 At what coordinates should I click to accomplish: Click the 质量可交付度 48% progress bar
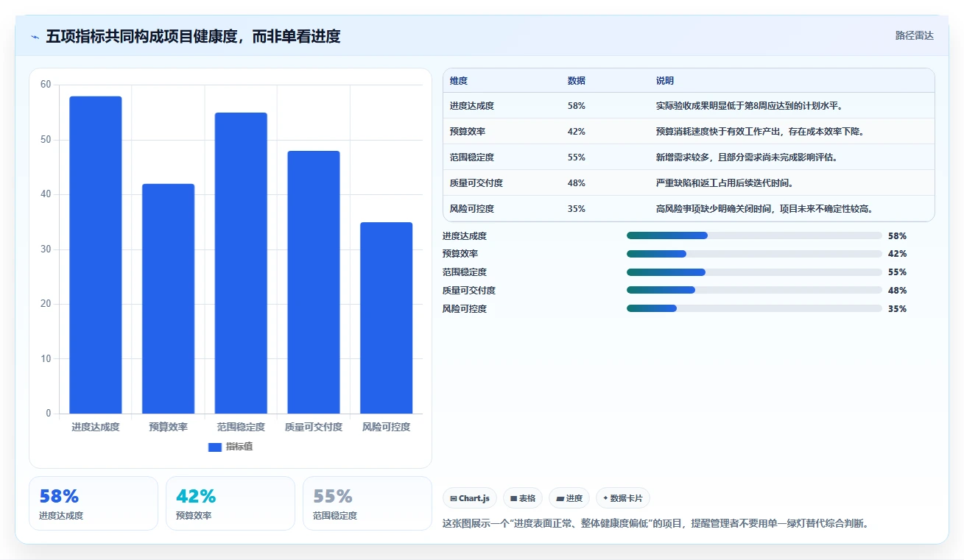click(x=754, y=291)
